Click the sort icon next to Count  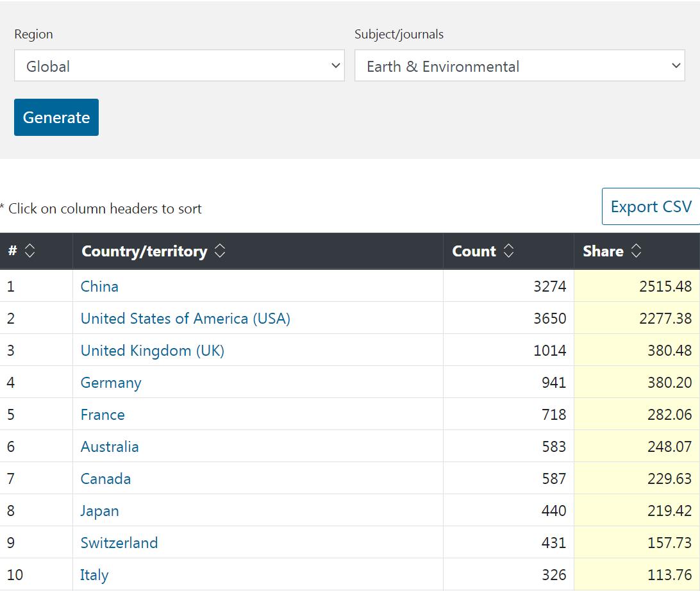click(x=508, y=251)
